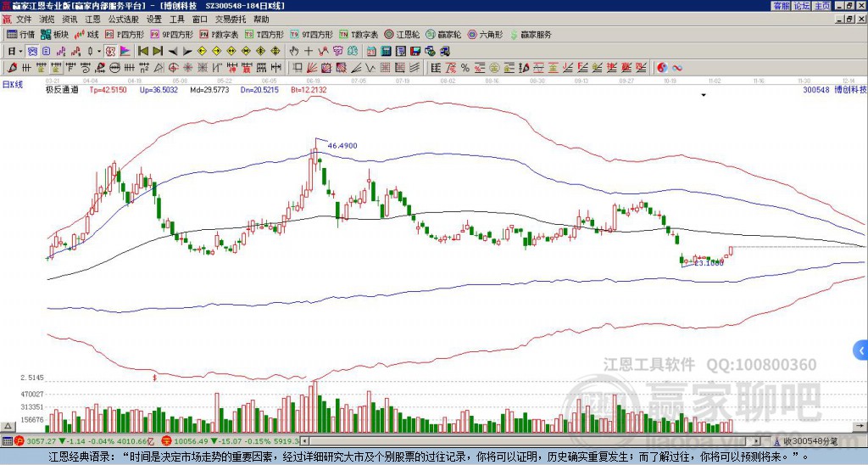Click the 46.4900 high price label
This screenshot has height=465, width=868.
342,146
